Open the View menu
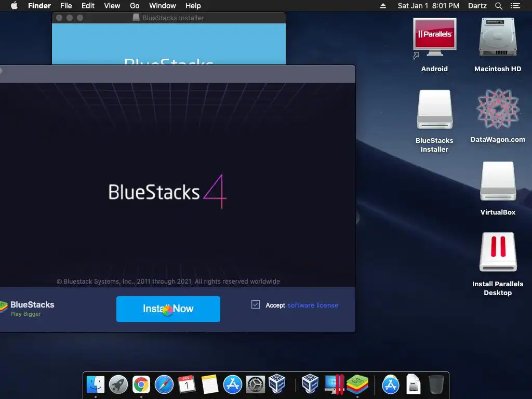Image resolution: width=532 pixels, height=399 pixels. [x=112, y=6]
